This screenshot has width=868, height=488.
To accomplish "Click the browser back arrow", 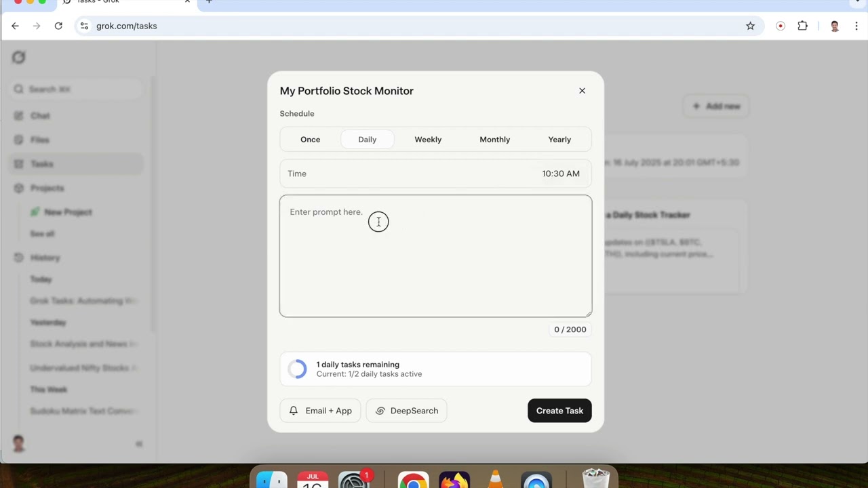I will click(15, 26).
